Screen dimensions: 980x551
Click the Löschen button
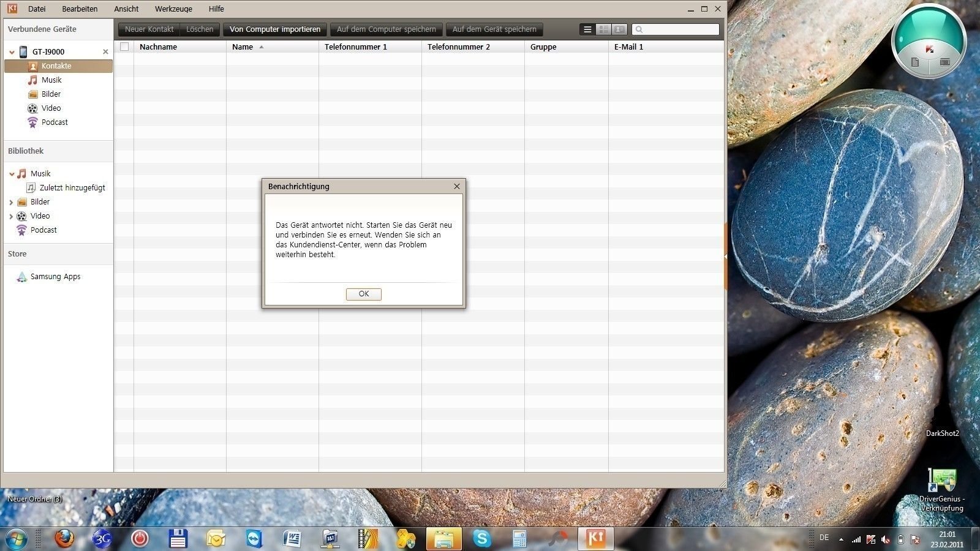point(200,29)
